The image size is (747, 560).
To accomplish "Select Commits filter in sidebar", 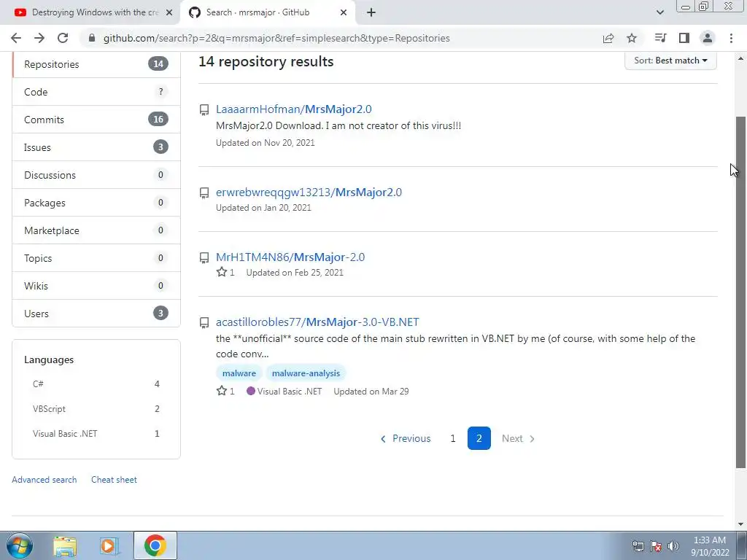I will tap(96, 120).
